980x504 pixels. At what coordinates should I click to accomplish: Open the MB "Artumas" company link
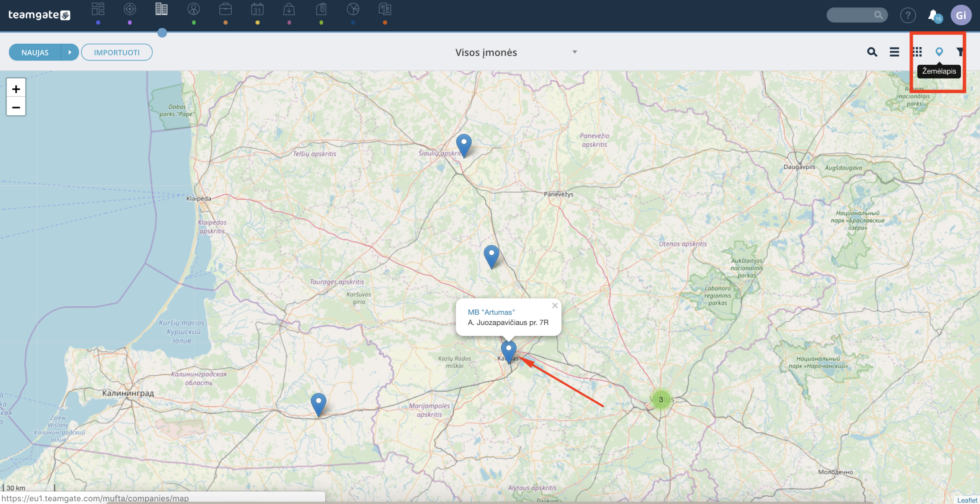(491, 313)
